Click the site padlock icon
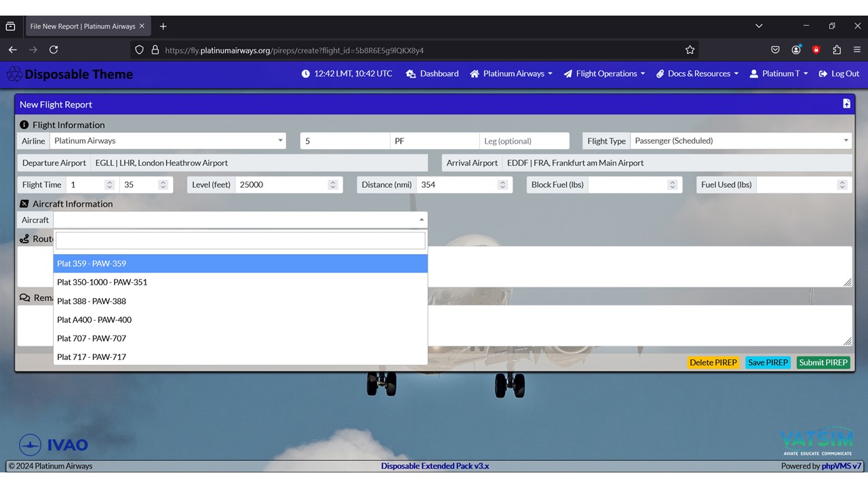The image size is (868, 488). pyautogui.click(x=155, y=49)
